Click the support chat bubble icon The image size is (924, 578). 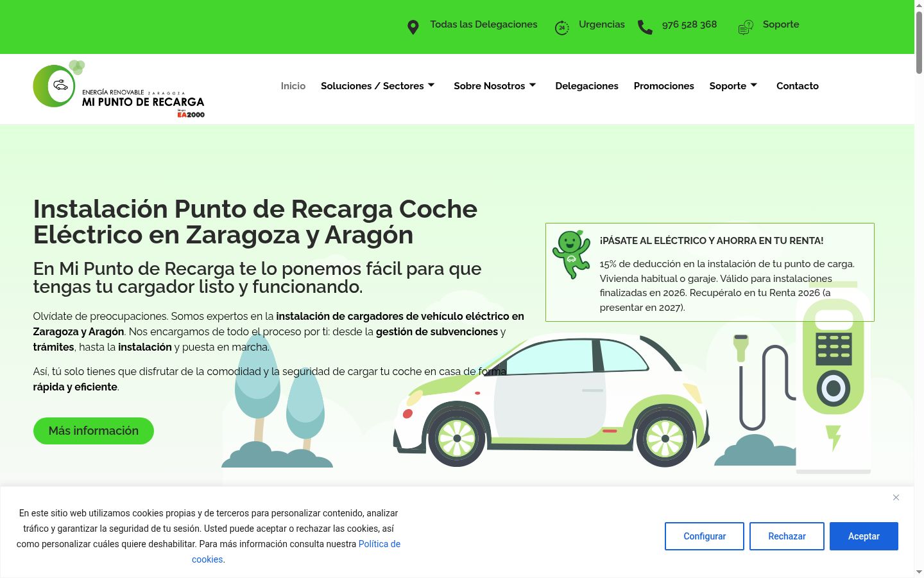(746, 28)
